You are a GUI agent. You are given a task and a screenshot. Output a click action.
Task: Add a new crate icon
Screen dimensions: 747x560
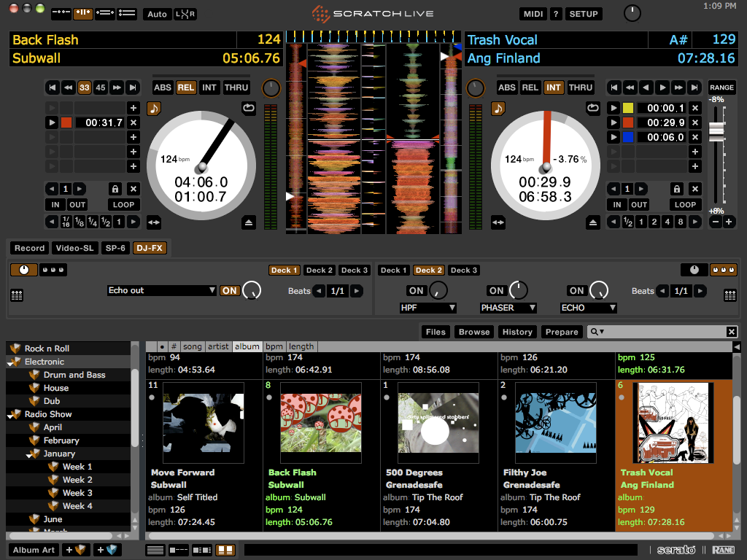(75, 550)
